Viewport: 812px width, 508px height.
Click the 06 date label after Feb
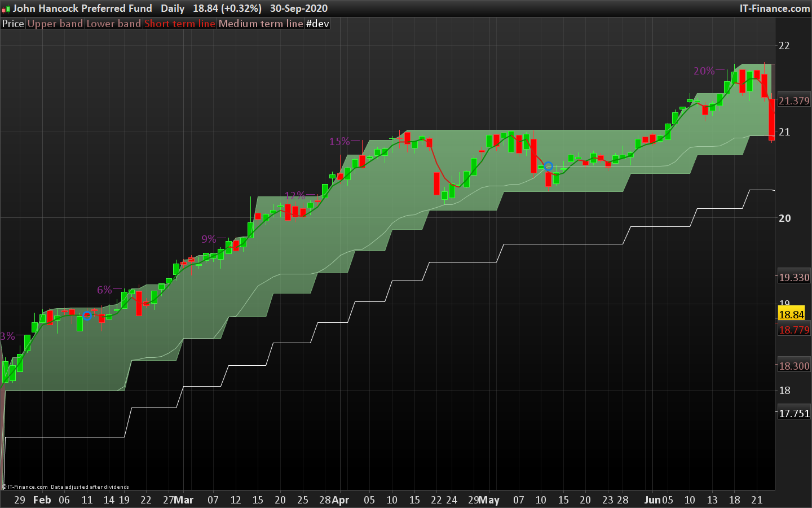pyautogui.click(x=64, y=500)
